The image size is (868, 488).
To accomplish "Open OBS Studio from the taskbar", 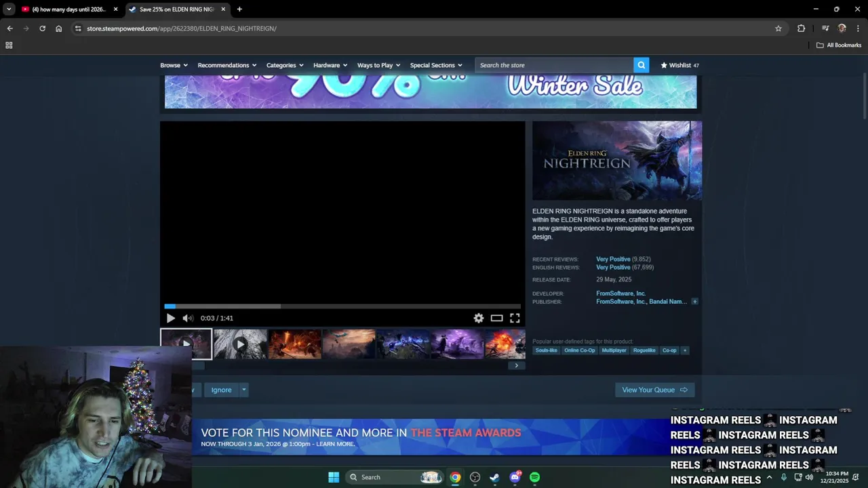I will (475, 477).
